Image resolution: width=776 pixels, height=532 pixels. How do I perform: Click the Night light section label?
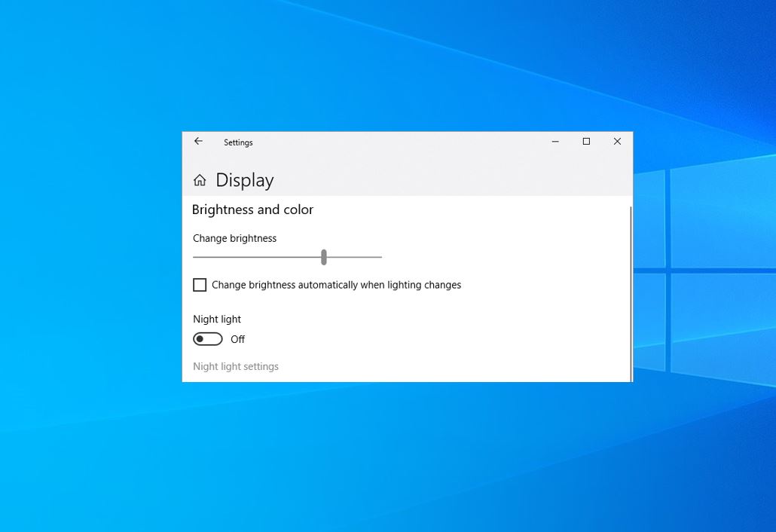216,319
